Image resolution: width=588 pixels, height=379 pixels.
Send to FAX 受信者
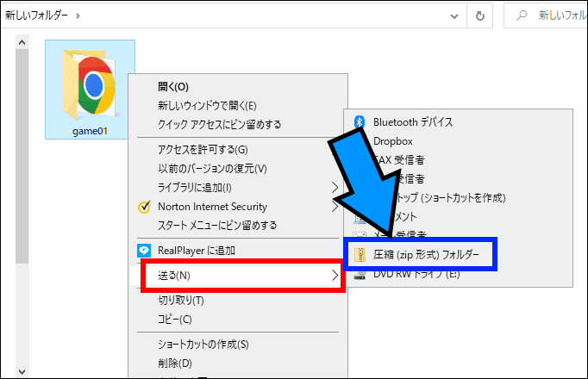click(x=459, y=160)
